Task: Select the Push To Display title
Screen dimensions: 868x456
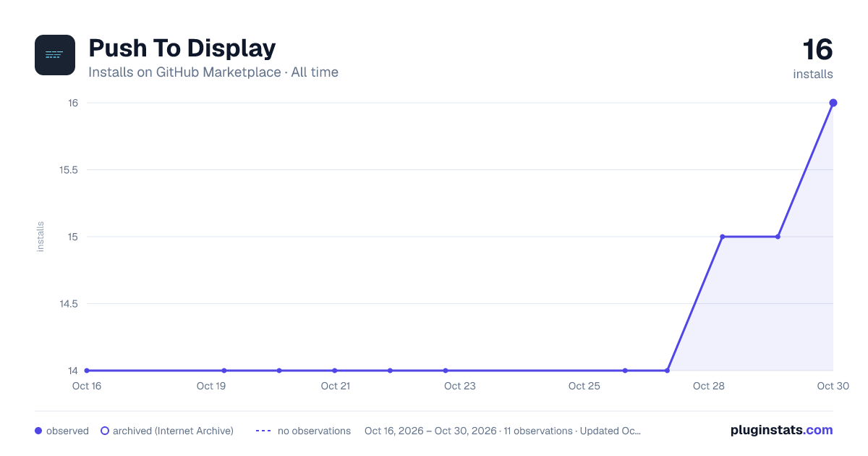Action: pos(182,48)
